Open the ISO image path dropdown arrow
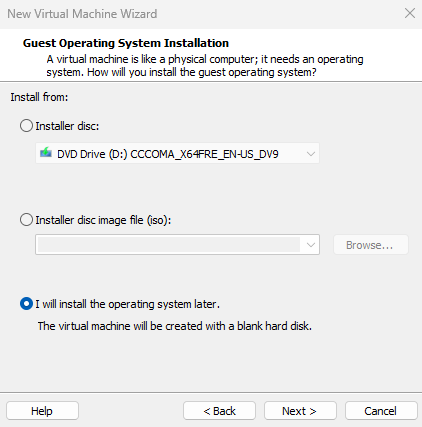 [x=311, y=245]
